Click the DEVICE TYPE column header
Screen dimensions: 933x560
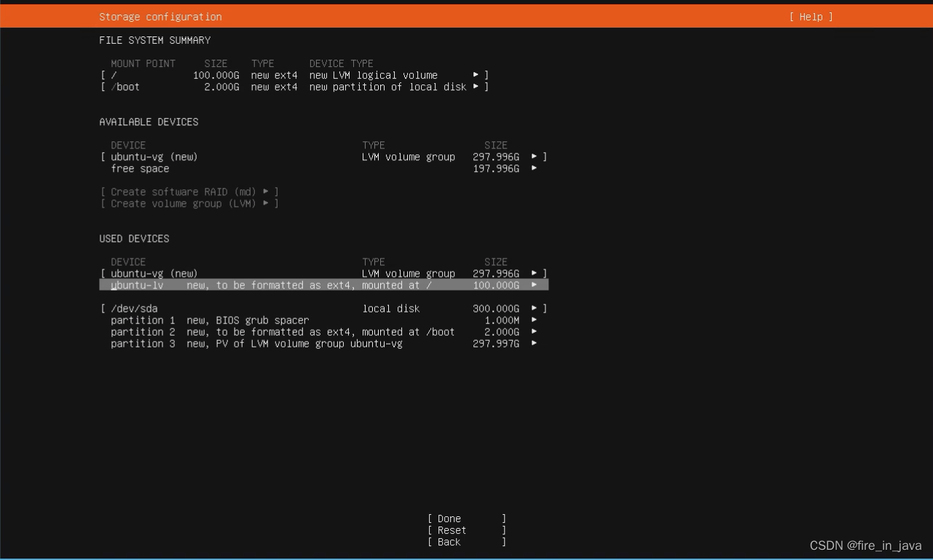pyautogui.click(x=342, y=63)
